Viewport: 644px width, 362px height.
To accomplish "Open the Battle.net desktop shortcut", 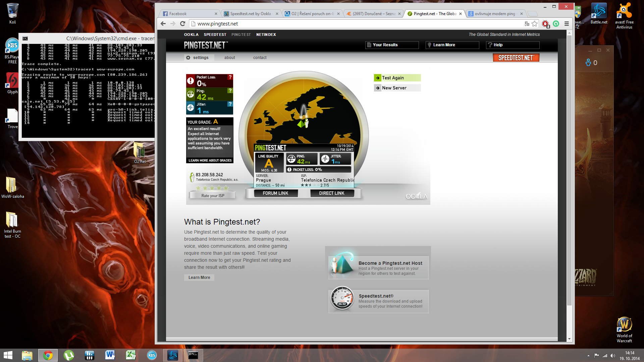I will [599, 13].
